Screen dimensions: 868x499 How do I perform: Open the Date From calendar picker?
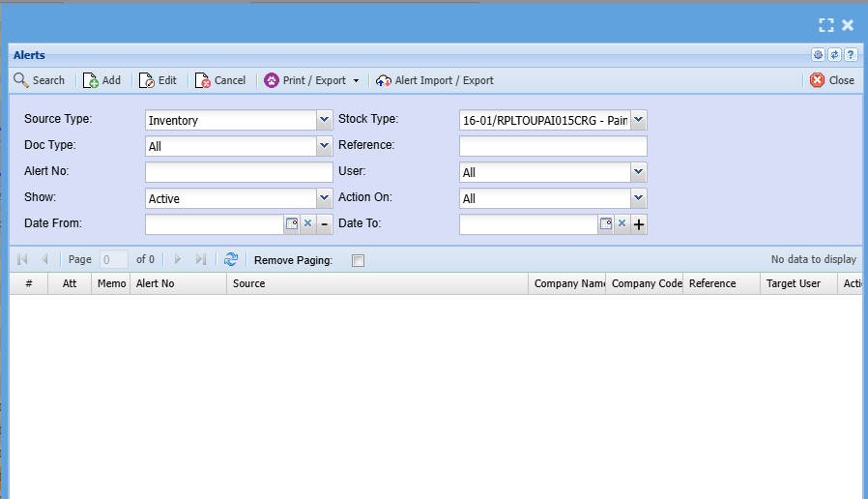(x=292, y=224)
